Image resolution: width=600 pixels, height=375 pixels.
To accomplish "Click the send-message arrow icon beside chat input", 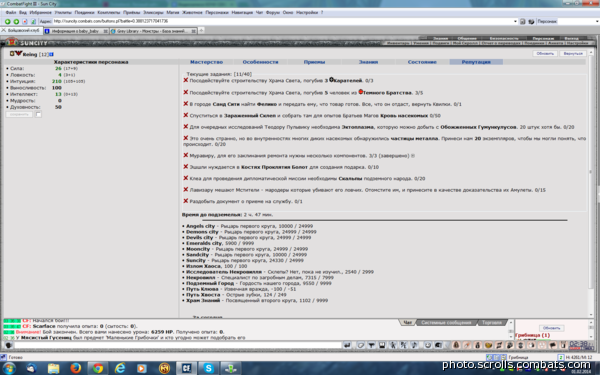I will pos(347,345).
